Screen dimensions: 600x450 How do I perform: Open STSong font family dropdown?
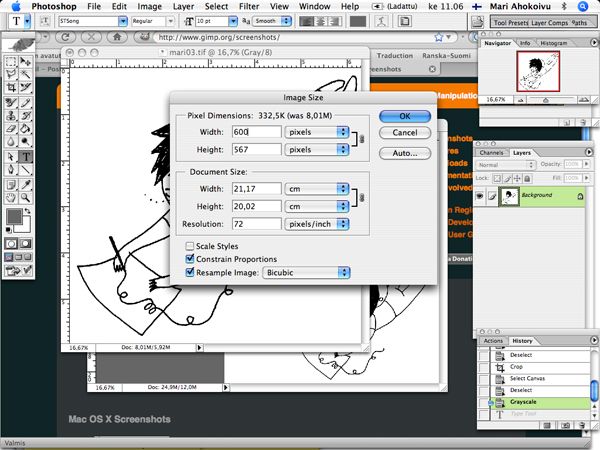point(122,21)
